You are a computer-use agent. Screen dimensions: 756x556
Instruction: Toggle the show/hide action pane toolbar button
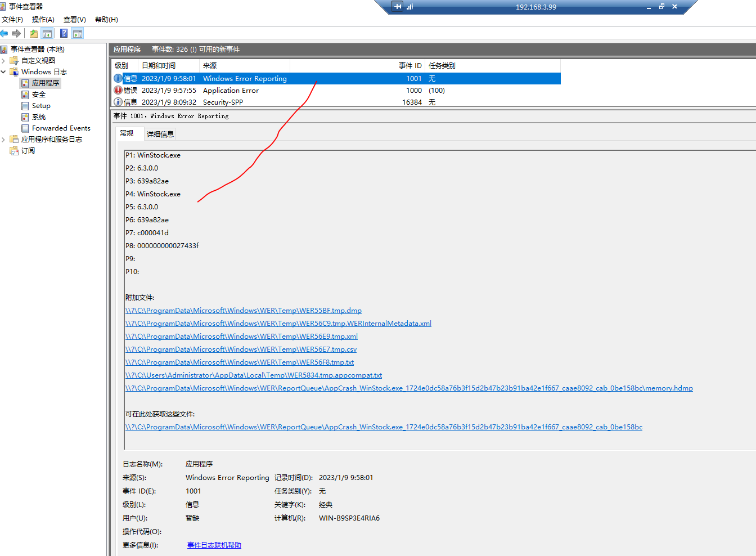pos(78,33)
